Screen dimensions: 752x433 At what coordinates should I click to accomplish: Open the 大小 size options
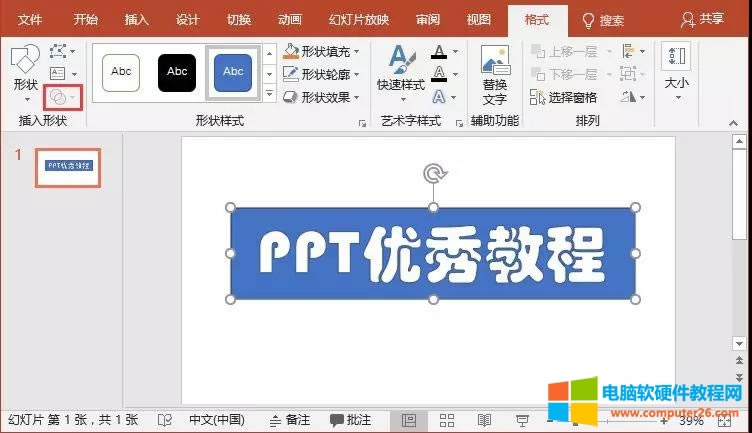pos(676,72)
